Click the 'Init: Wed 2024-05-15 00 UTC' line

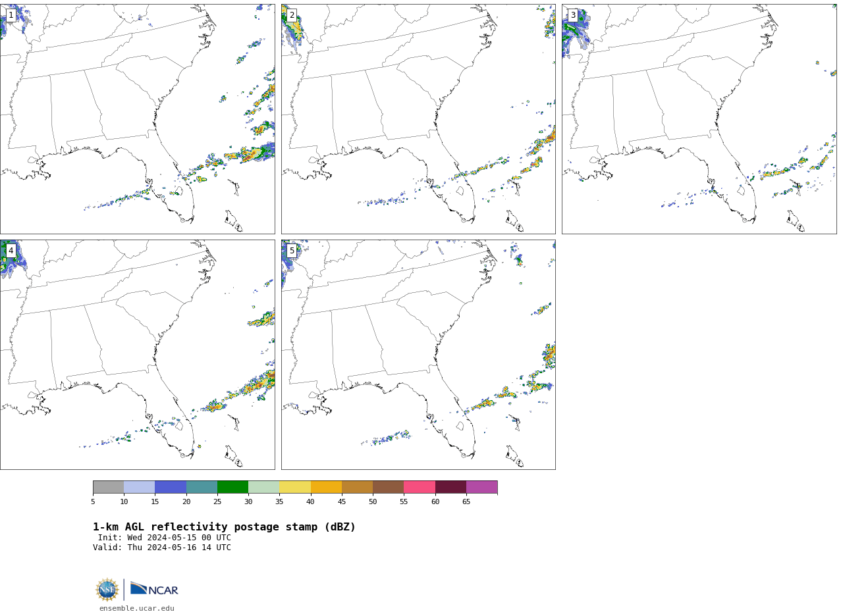coord(165,538)
